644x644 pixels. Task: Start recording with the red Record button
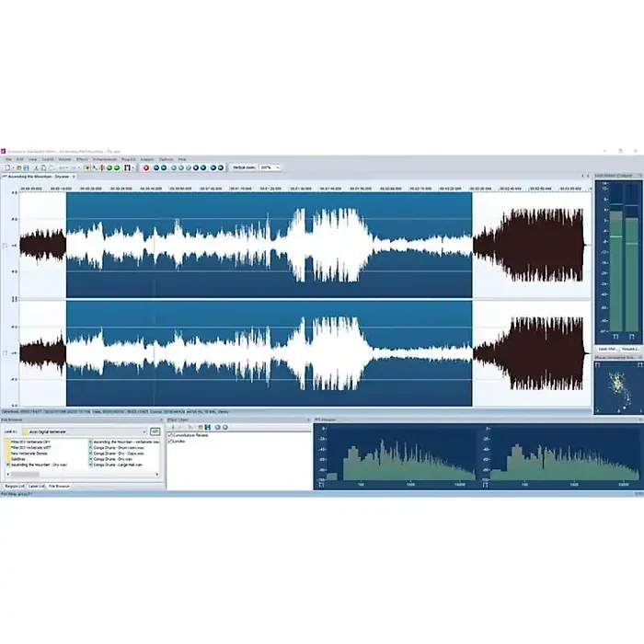[x=145, y=167]
